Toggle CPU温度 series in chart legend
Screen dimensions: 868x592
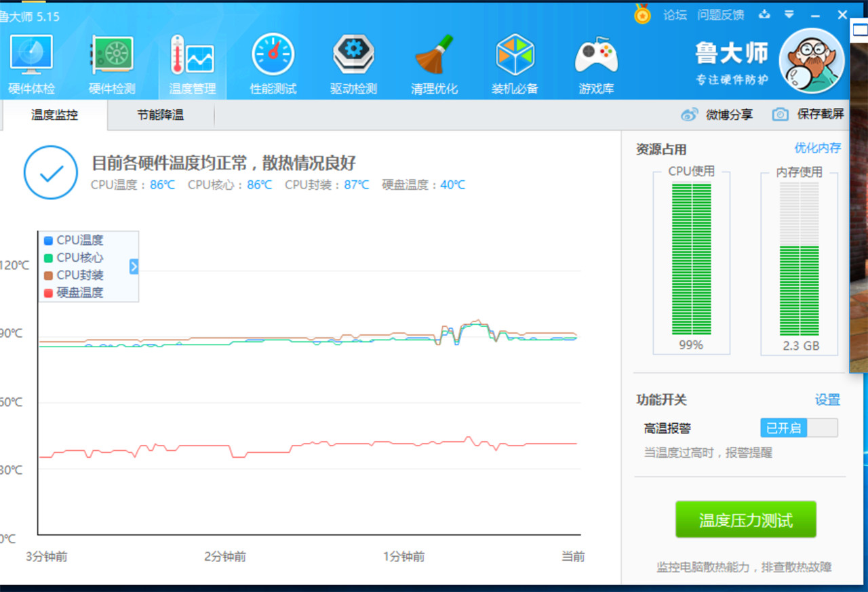click(74, 240)
